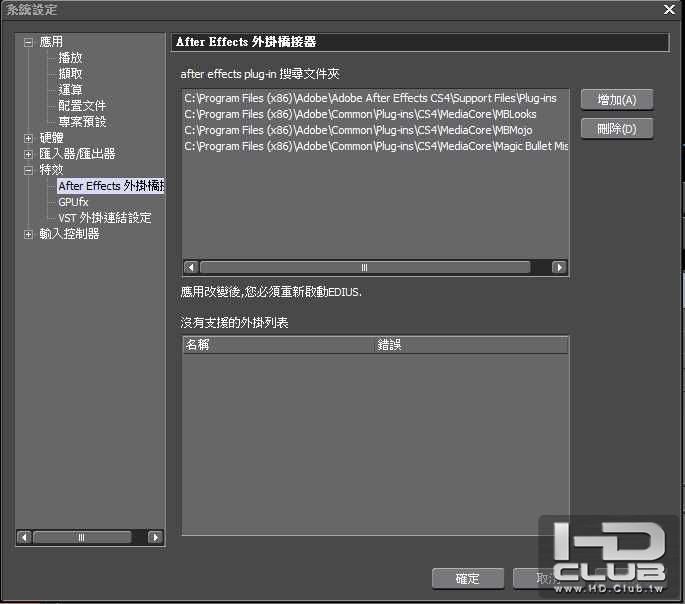
Task: Select the 應用 category label
Action: coord(51,41)
